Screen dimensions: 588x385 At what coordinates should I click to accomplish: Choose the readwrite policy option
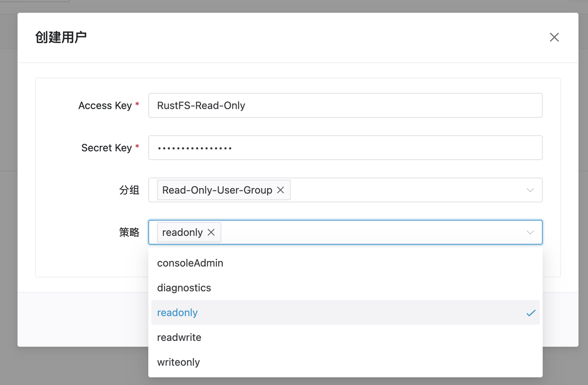pos(345,337)
